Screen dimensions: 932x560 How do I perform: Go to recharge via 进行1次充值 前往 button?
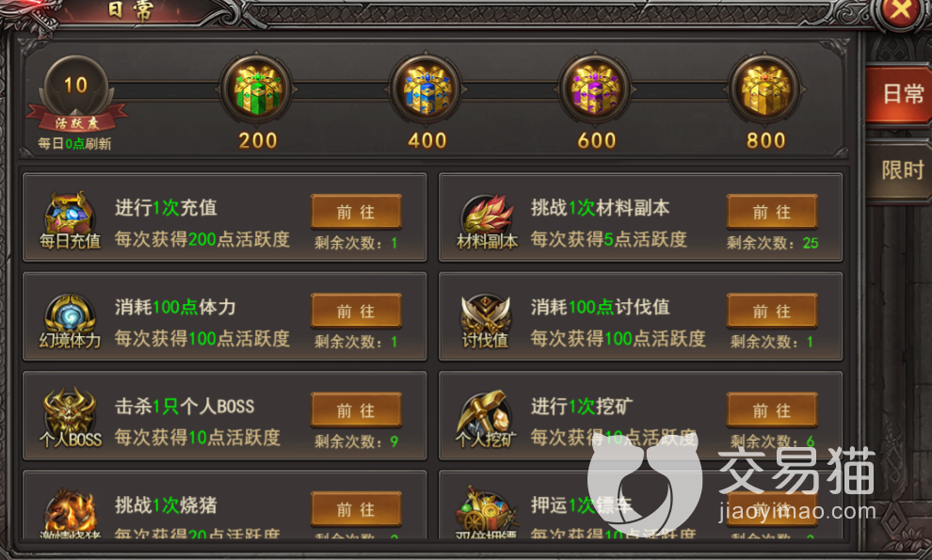(356, 212)
